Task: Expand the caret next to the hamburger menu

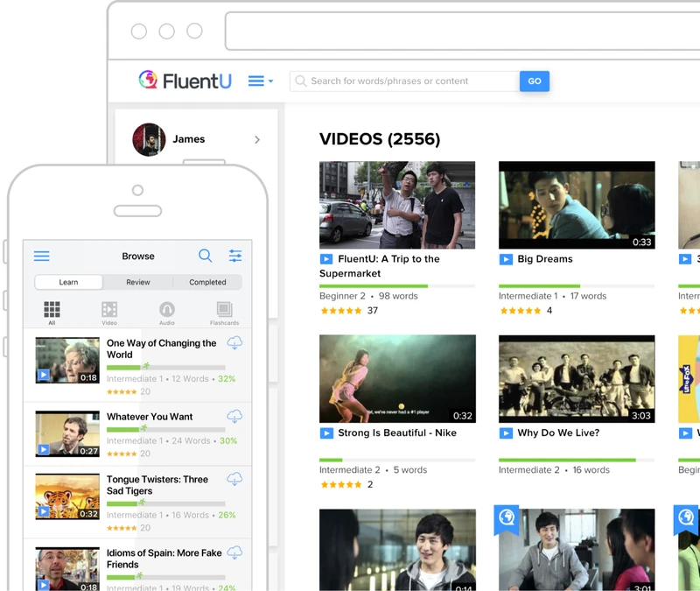Action: 270,81
